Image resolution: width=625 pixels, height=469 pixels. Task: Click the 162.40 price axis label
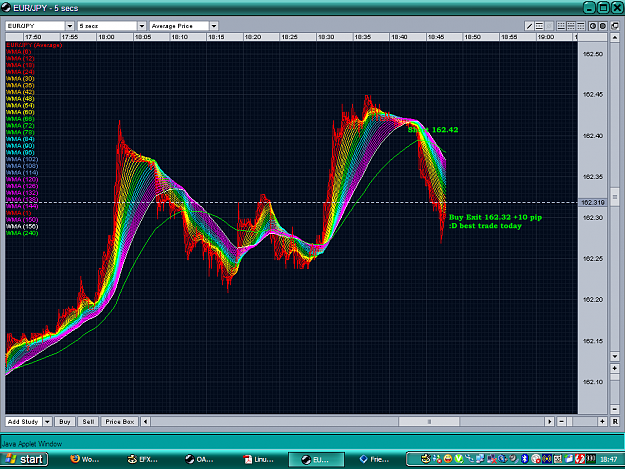click(x=593, y=136)
